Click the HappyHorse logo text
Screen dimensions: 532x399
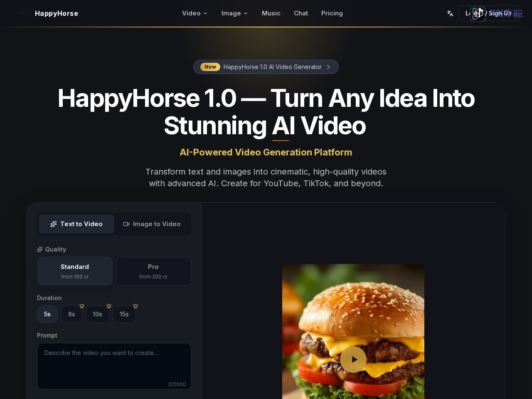coord(57,13)
